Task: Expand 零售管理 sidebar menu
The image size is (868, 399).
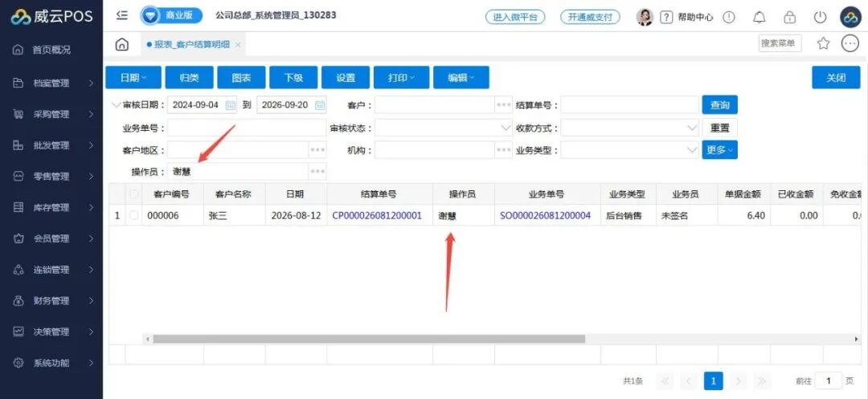Action: 51,177
